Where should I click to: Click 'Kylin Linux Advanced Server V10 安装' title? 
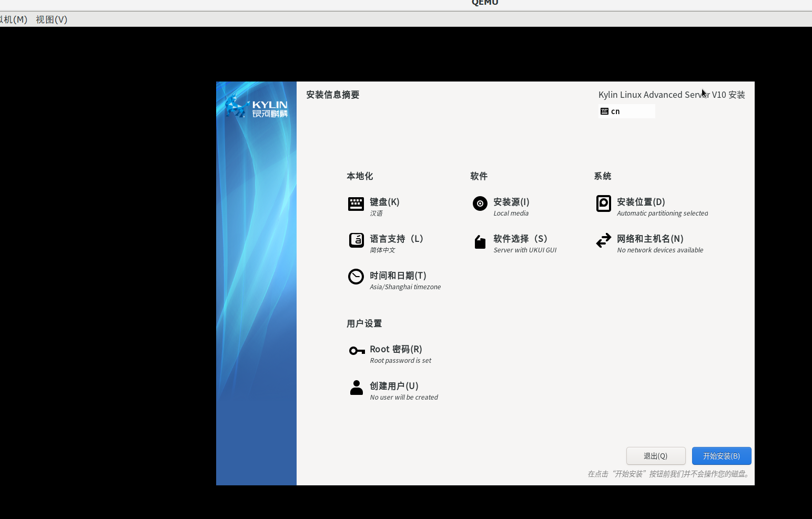point(672,95)
